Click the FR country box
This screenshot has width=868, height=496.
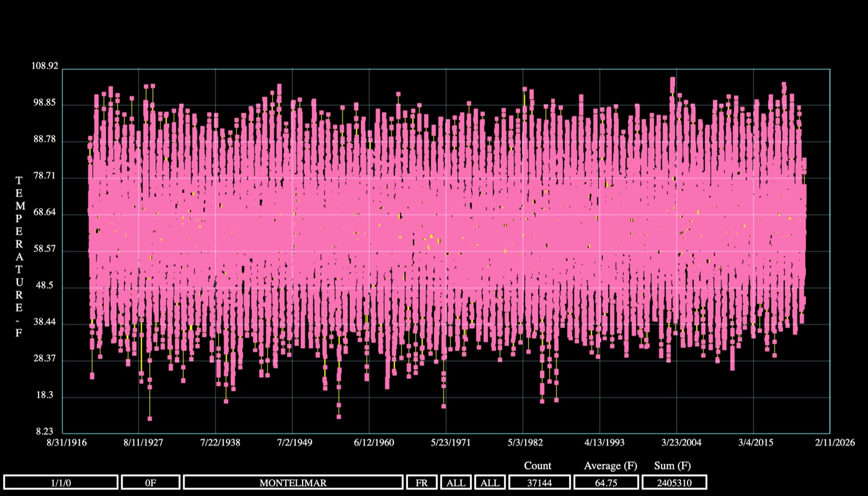pos(422,482)
